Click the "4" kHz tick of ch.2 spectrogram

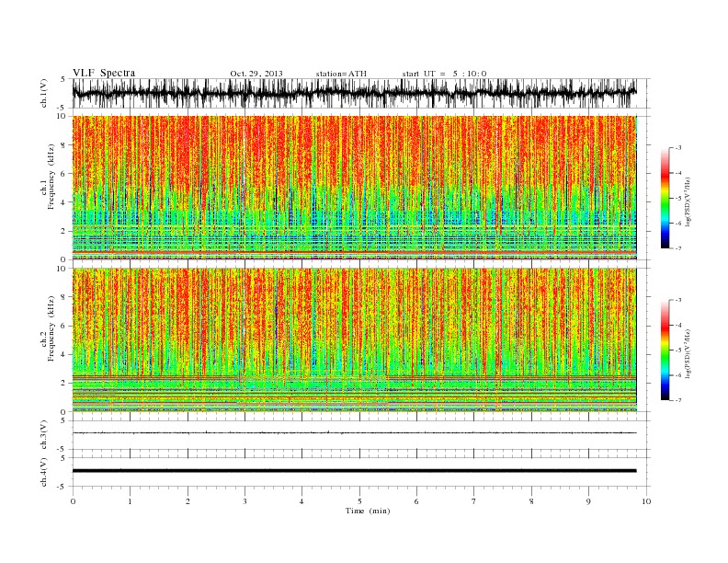[x=63, y=355]
